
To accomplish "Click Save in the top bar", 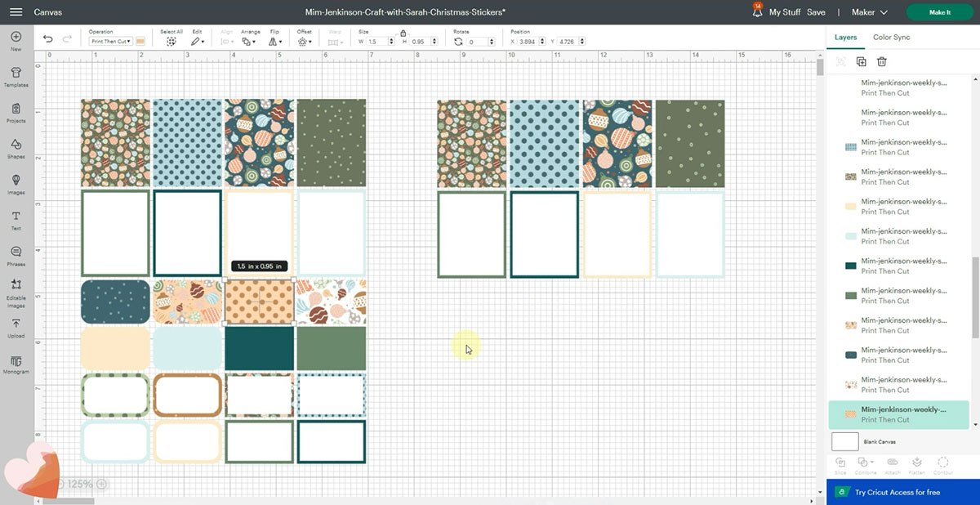I will (x=816, y=12).
